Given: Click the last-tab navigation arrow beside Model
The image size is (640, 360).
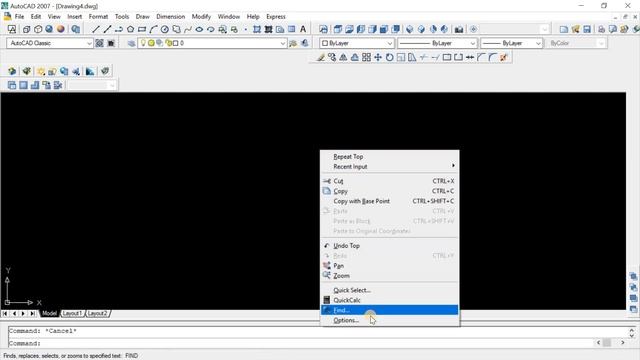Looking at the screenshot, I should 32,313.
